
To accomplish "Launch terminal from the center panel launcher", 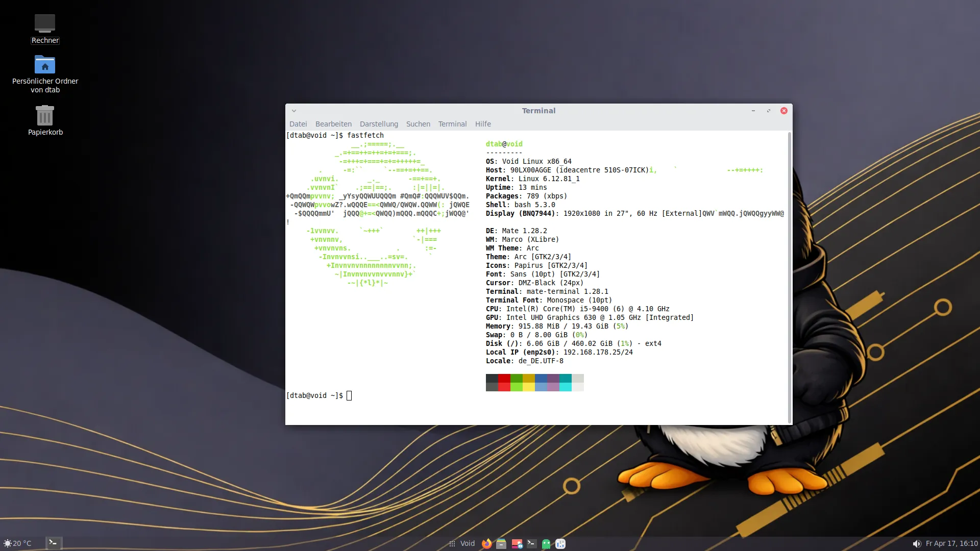I will pos(531,543).
